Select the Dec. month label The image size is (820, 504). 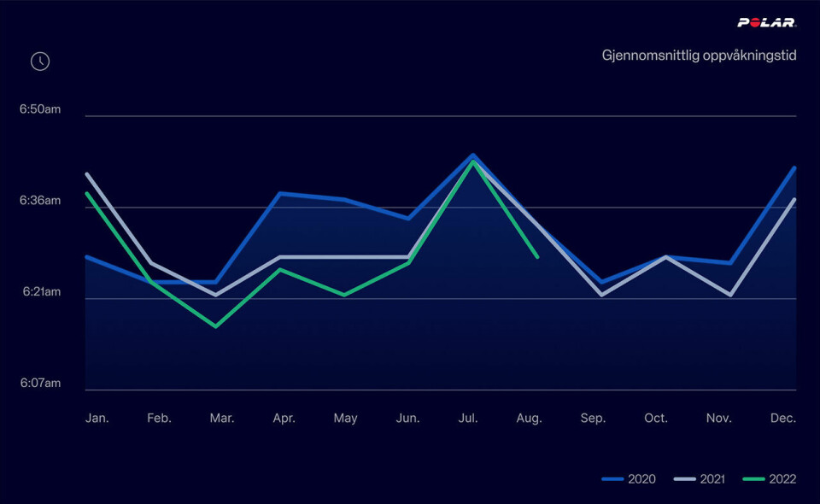(782, 419)
